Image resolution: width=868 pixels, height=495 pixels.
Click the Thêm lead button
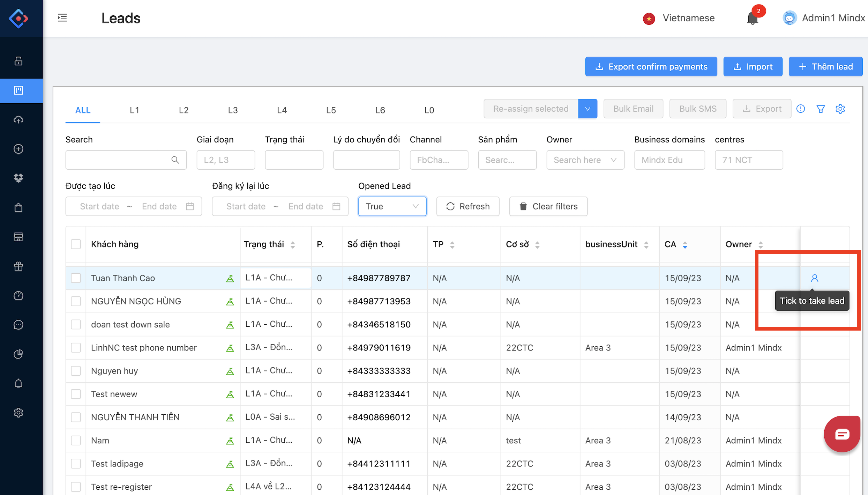point(825,67)
